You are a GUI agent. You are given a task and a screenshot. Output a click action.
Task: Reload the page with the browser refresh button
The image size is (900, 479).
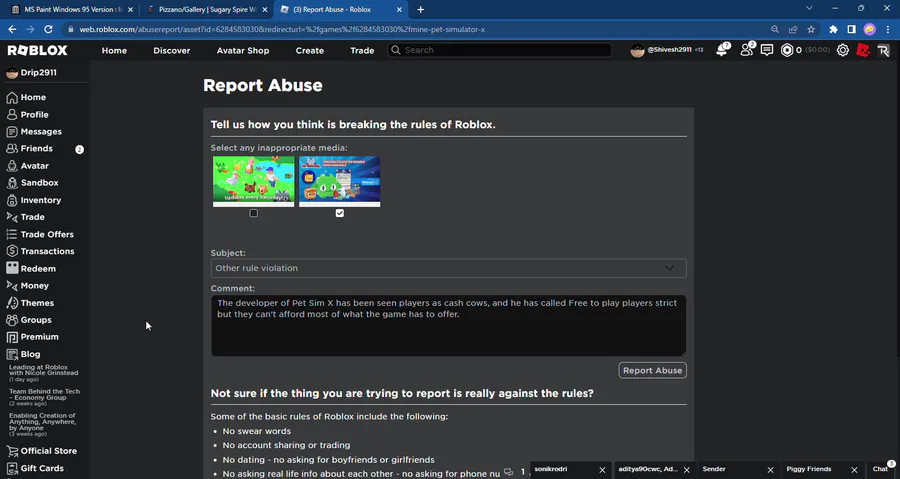pos(48,29)
